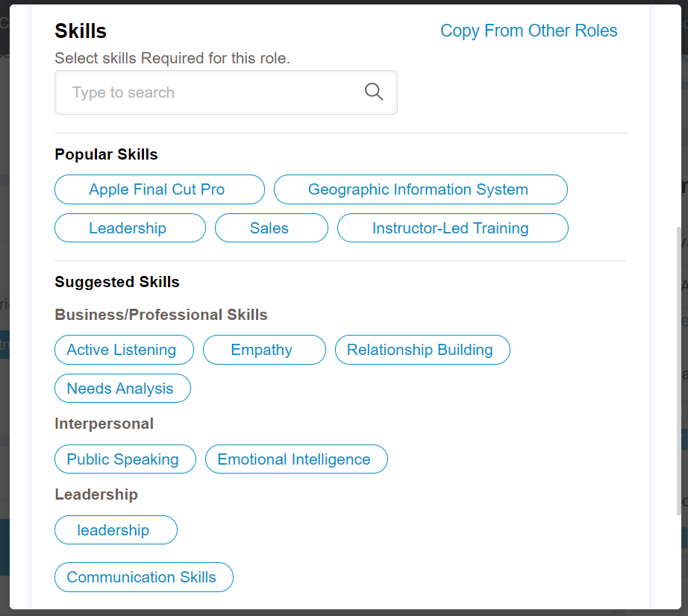Click the Interpersonal category label
Image resolution: width=688 pixels, height=616 pixels.
click(x=103, y=423)
